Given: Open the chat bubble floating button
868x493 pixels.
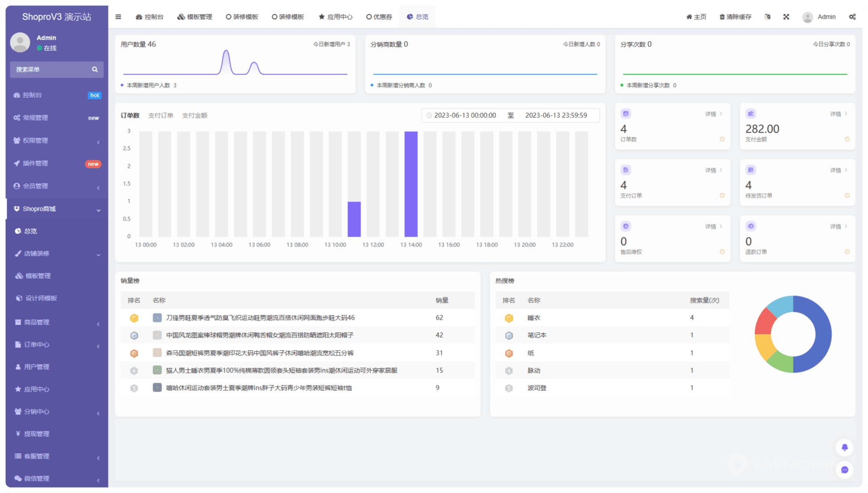Looking at the screenshot, I should [x=844, y=470].
